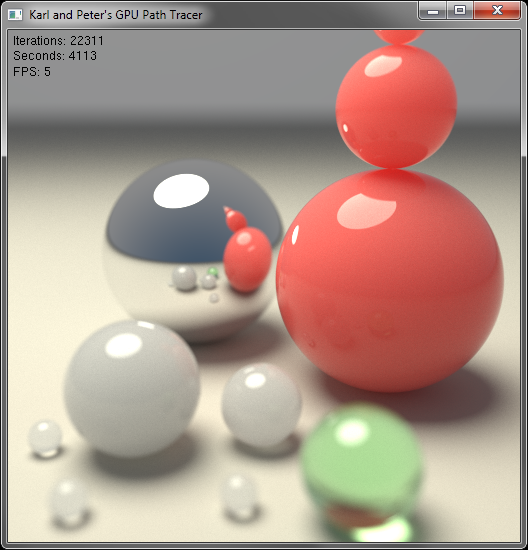
Task: Click the red spheres reflected in the mirror ball
Action: click(x=246, y=250)
